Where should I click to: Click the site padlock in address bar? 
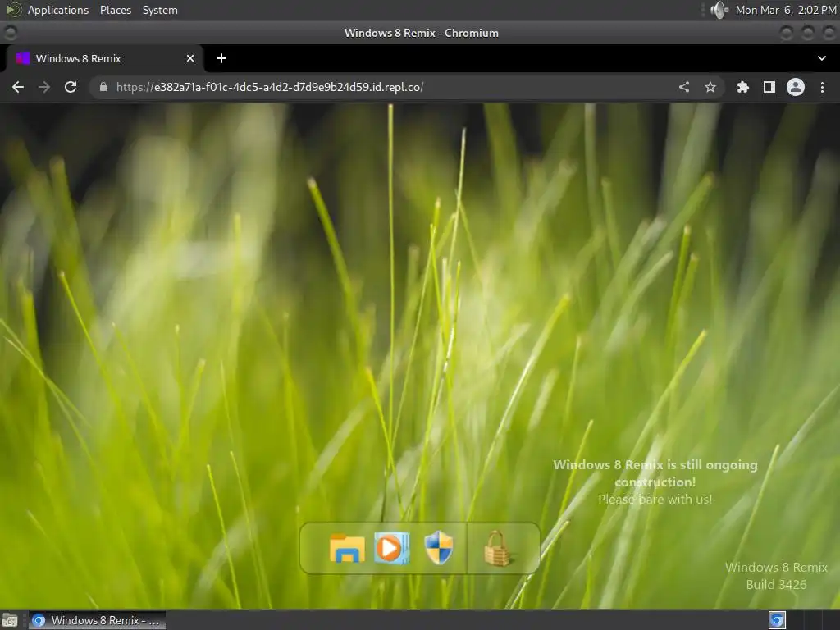[x=103, y=87]
